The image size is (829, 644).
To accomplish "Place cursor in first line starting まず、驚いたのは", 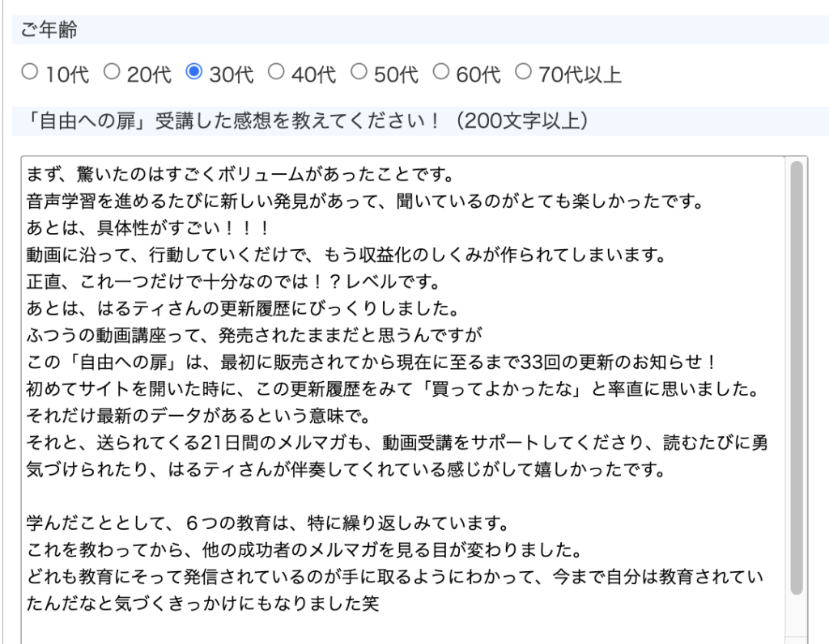I will click(x=239, y=175).
